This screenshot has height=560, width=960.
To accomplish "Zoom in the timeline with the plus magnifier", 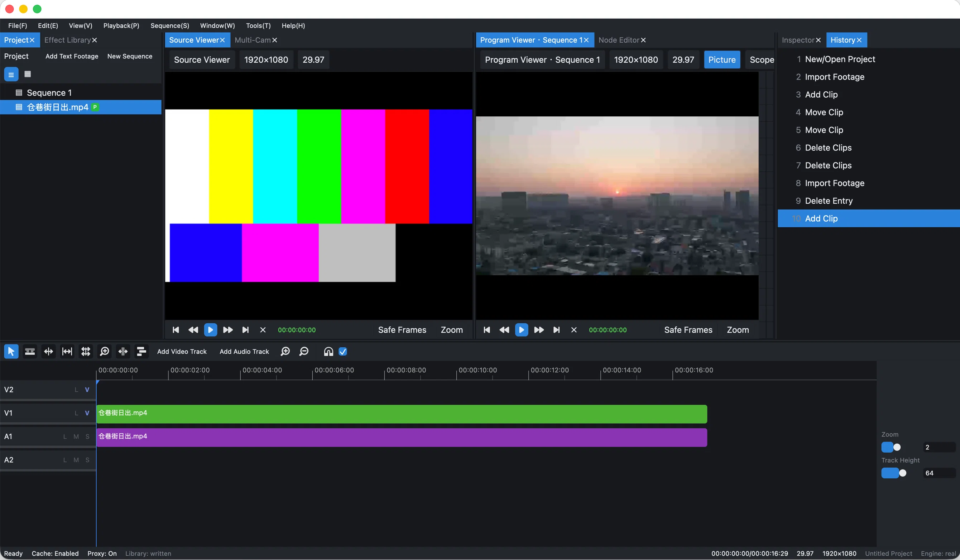I will tap(285, 351).
